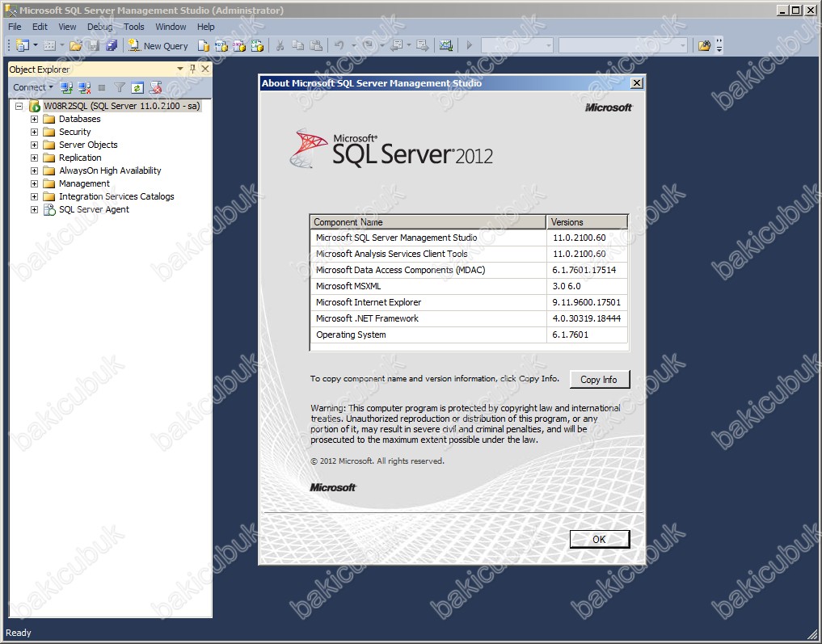Expand the Server Objects folder
The height and width of the screenshot is (644, 822).
point(34,145)
